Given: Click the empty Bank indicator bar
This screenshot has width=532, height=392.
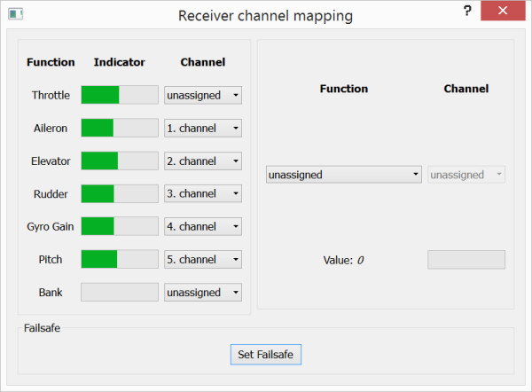Looking at the screenshot, I should click(119, 292).
